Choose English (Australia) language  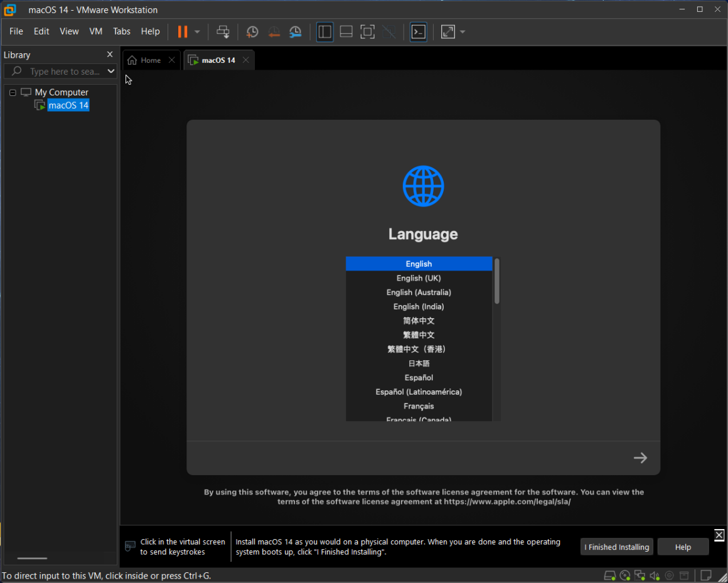coord(419,292)
